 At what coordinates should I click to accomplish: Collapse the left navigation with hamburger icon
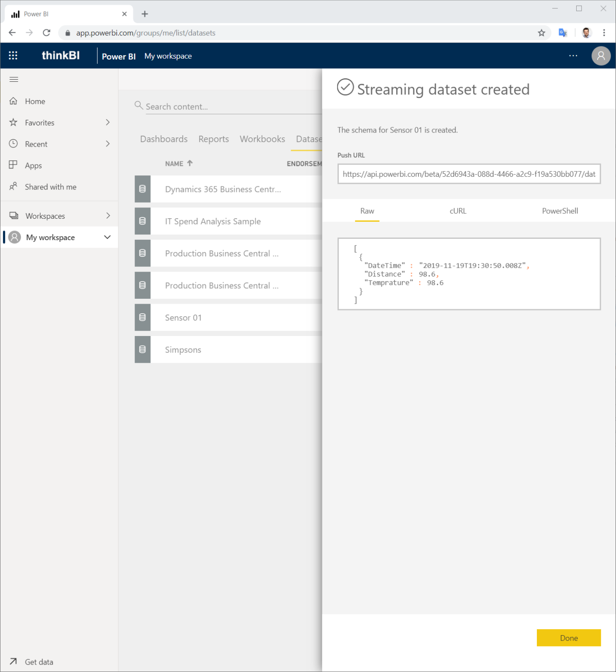[x=14, y=79]
